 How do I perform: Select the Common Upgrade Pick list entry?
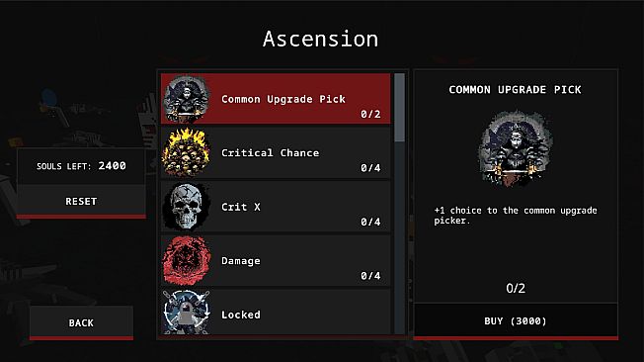click(276, 99)
